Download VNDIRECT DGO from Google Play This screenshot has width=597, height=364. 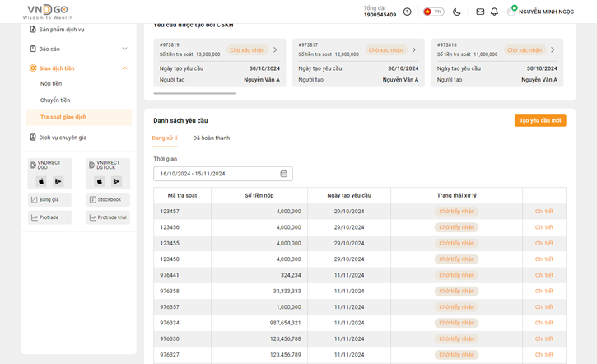click(x=58, y=181)
